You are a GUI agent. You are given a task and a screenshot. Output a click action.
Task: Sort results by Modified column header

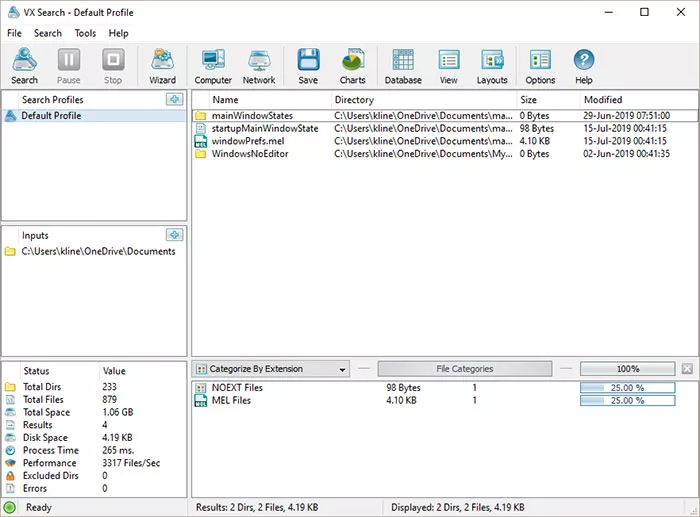coord(638,100)
